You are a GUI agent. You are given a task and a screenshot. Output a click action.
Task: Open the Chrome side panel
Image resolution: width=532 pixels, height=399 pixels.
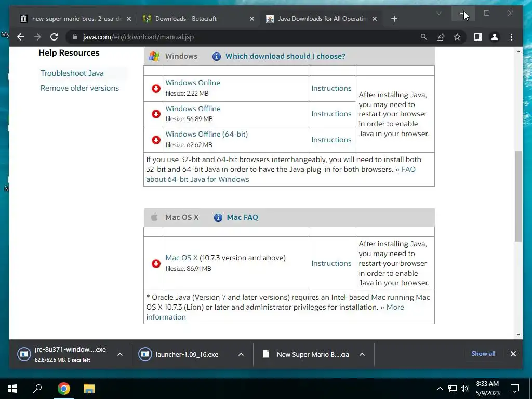[478, 37]
